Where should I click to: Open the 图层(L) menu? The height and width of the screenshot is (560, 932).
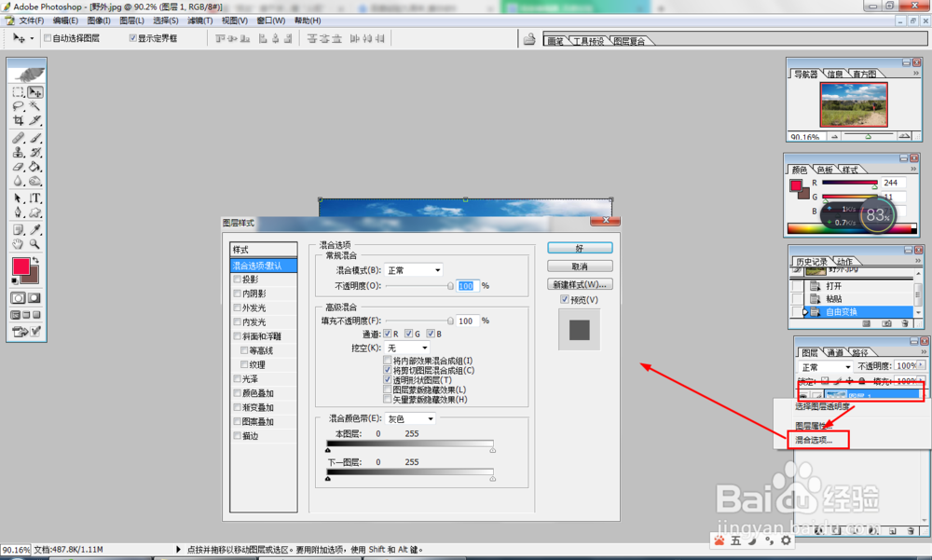click(131, 20)
